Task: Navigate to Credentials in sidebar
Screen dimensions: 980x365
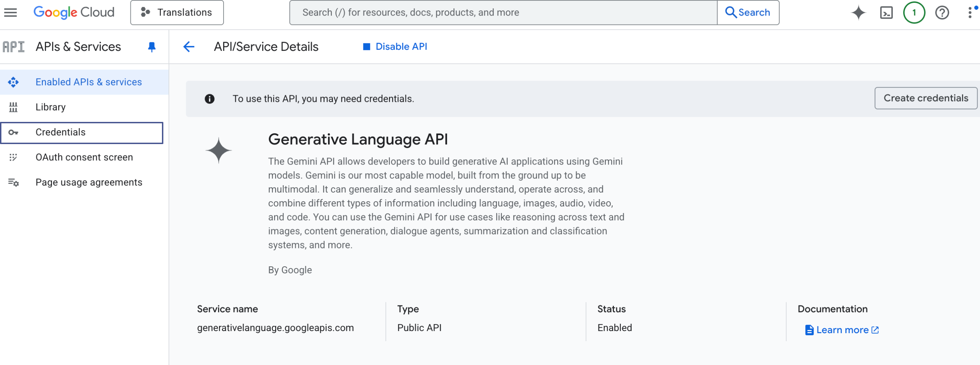Action: pos(61,132)
